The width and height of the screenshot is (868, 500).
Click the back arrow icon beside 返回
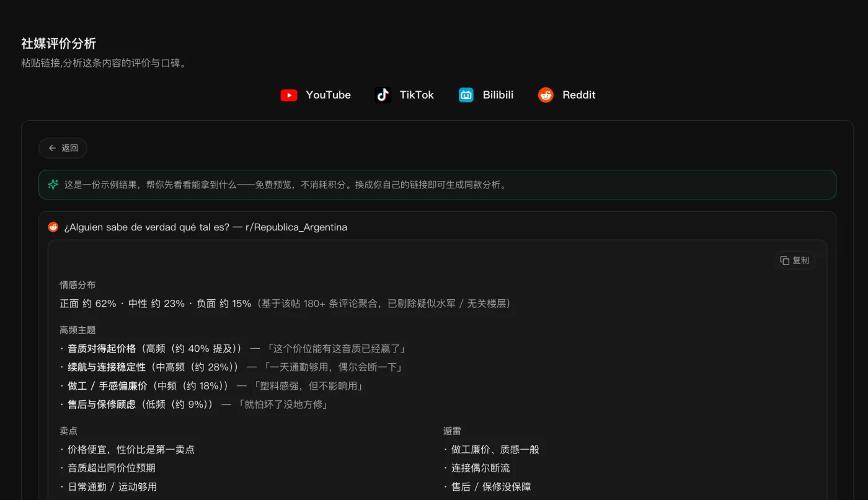pos(52,148)
